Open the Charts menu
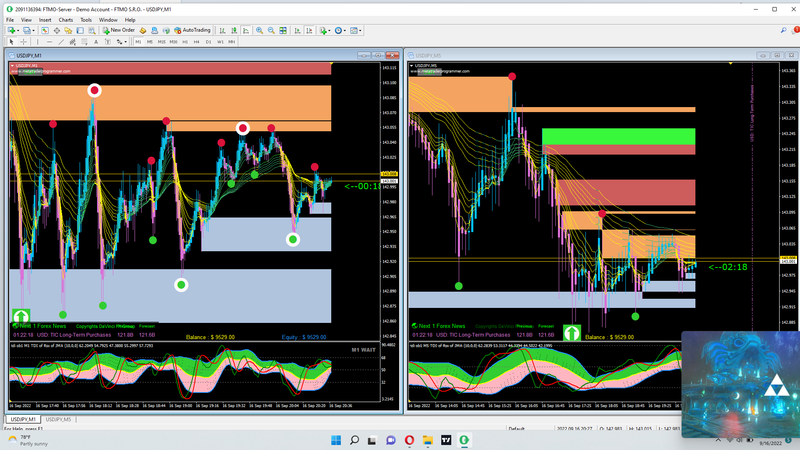Image resolution: width=800 pixels, height=450 pixels. coord(66,20)
